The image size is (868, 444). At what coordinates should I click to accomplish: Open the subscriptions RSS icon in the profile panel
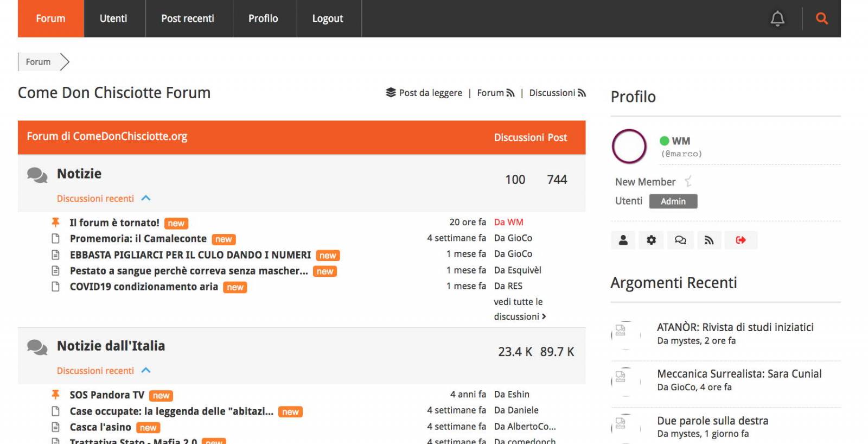[709, 240]
